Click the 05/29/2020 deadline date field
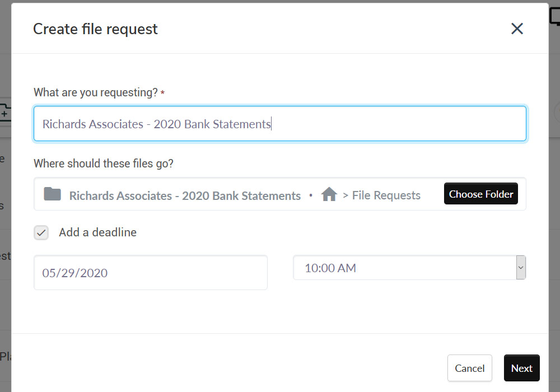The width and height of the screenshot is (560, 392). click(x=150, y=273)
